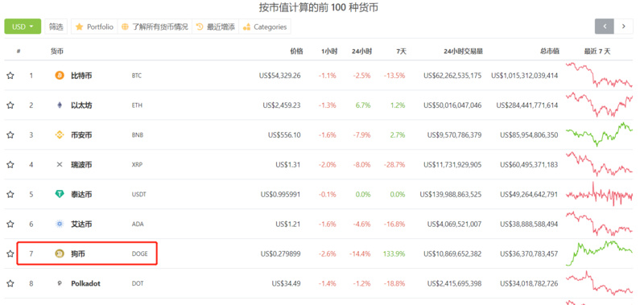Image resolution: width=644 pixels, height=305 pixels.
Task: Click the Polkadot coin icon
Action: tap(60, 283)
